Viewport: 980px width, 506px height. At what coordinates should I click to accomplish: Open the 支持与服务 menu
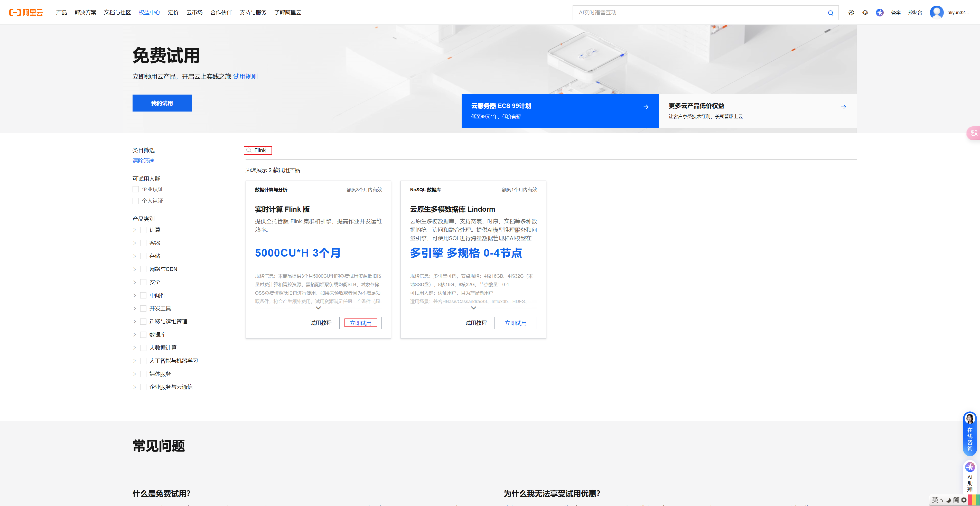pos(253,13)
